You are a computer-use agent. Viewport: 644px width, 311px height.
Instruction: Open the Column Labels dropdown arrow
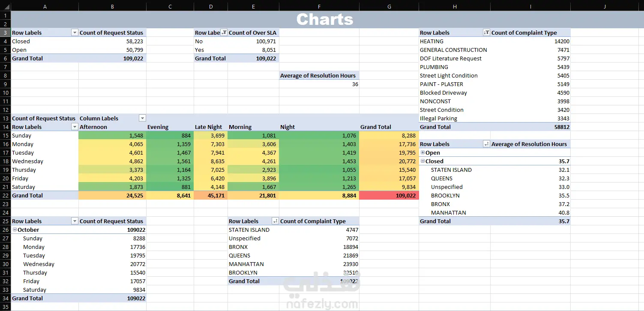[142, 118]
